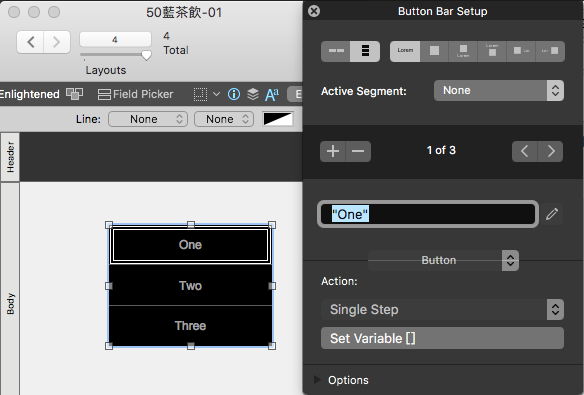This screenshot has height=395, width=584.
Task: Open calculation editor via pencil icon
Action: point(552,214)
